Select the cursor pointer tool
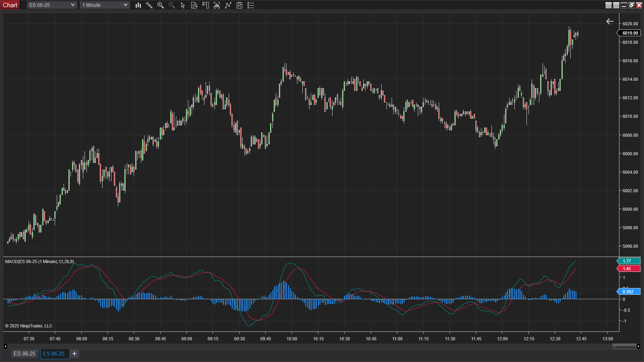Viewport: 644px width, 362px height. (x=183, y=5)
